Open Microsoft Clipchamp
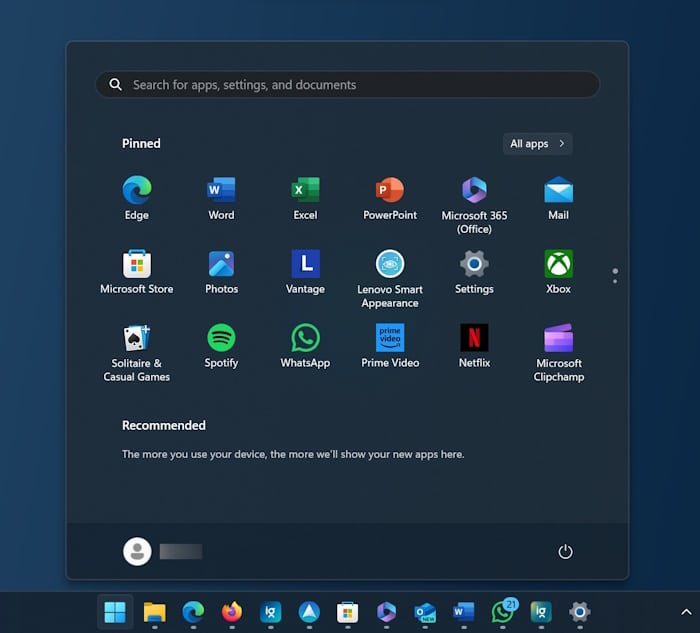This screenshot has height=633, width=700. (x=558, y=353)
